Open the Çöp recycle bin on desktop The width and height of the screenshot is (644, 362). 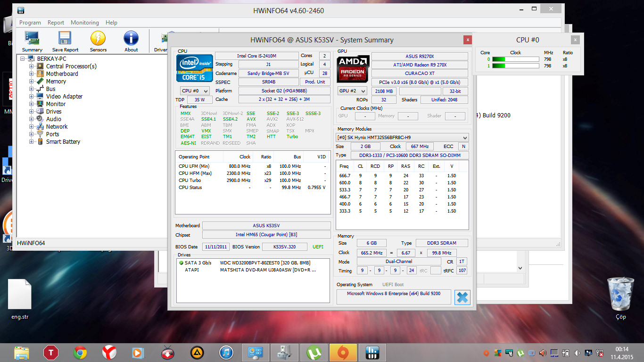[620, 299]
